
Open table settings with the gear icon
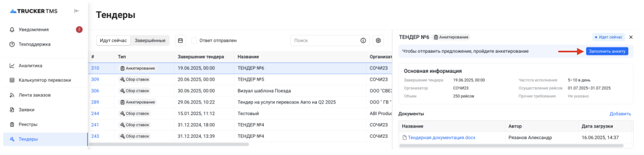click(x=378, y=40)
